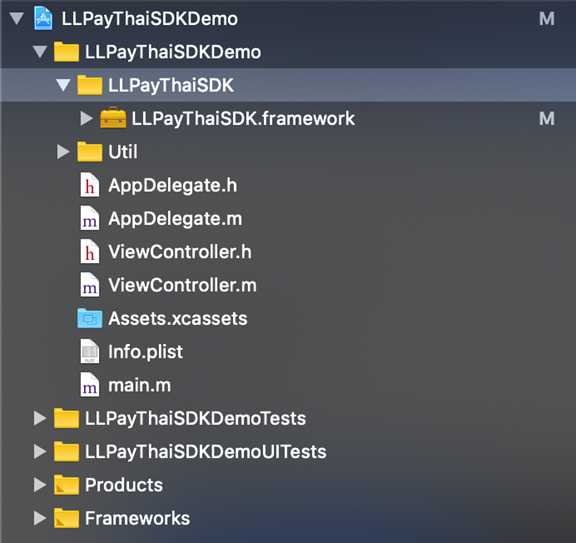This screenshot has width=576, height=543.
Task: Click the header file icon of AppDelegate.h
Action: [90, 185]
